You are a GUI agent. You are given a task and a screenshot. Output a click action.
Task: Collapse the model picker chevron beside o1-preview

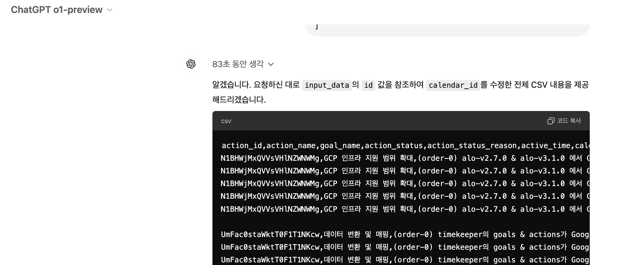(x=110, y=10)
